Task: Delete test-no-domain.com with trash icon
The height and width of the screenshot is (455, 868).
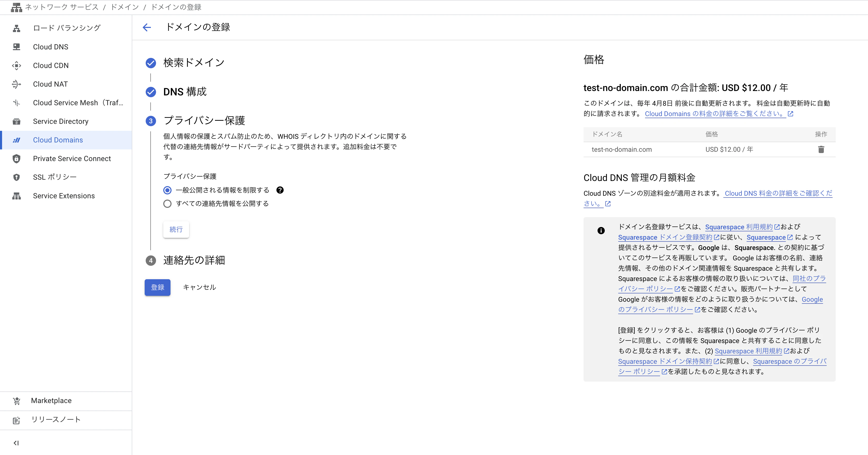Action: (821, 149)
